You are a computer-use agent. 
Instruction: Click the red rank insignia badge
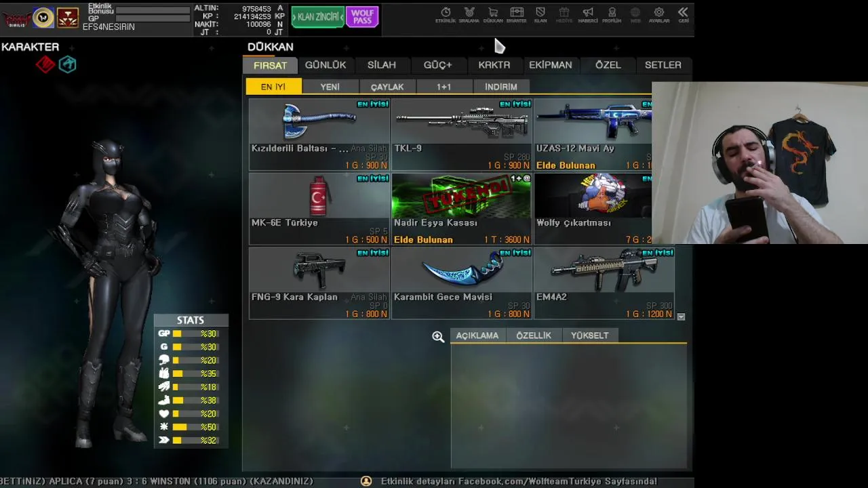[68, 18]
